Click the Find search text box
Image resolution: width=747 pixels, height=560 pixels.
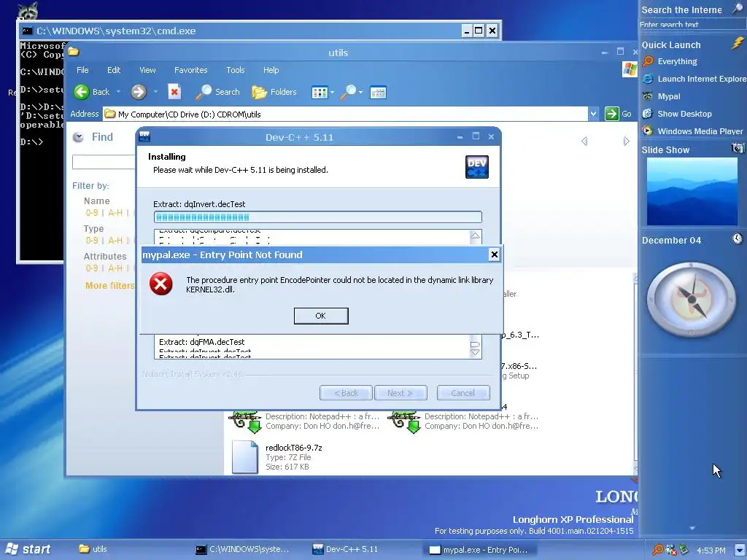pos(104,161)
